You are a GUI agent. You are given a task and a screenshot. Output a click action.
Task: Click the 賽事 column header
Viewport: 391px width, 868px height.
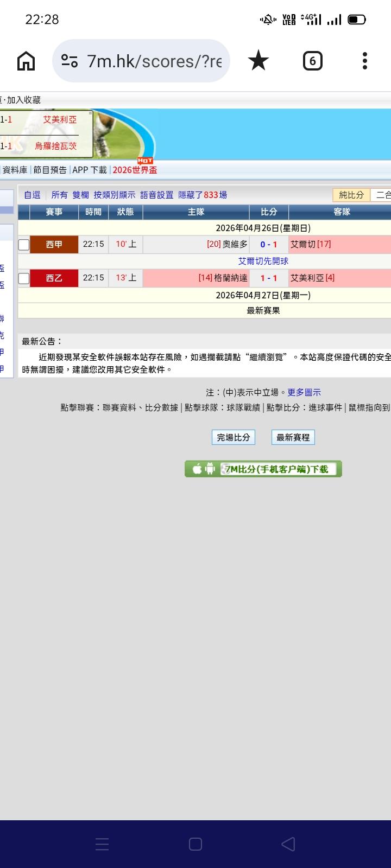(54, 212)
